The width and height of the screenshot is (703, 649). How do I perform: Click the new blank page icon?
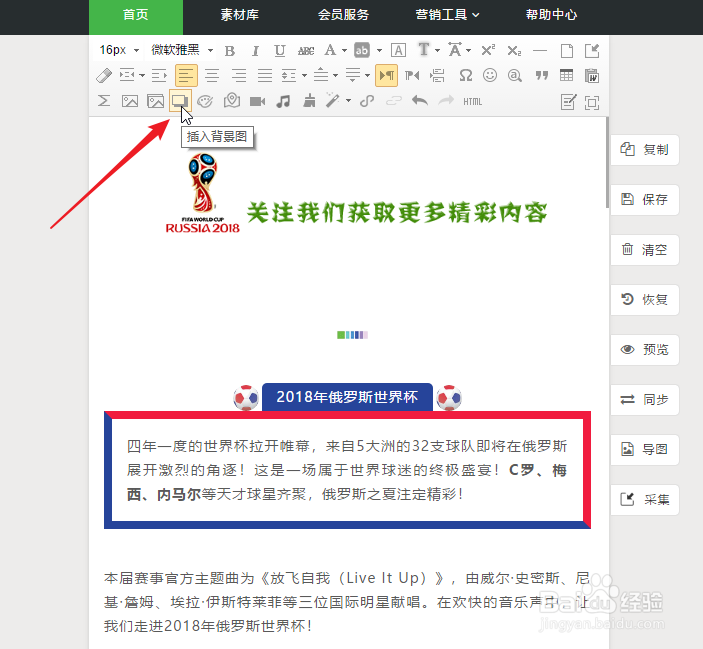coord(567,51)
